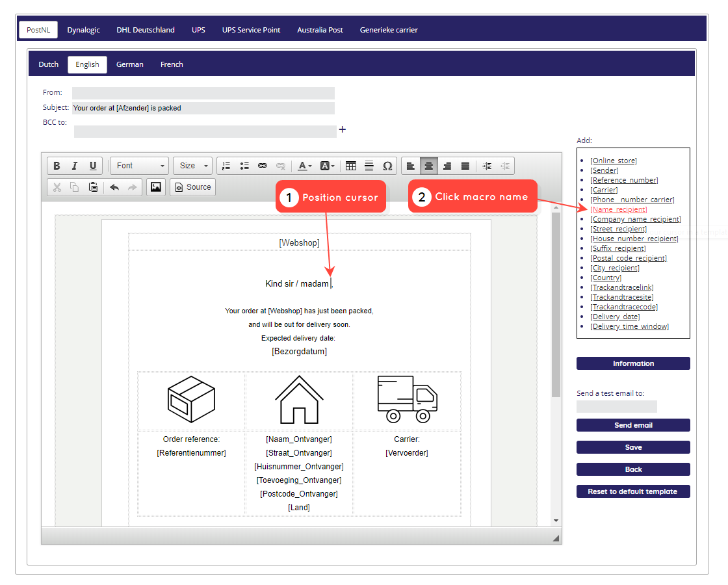Increase the paragraph indent
728x585 pixels.
[487, 166]
